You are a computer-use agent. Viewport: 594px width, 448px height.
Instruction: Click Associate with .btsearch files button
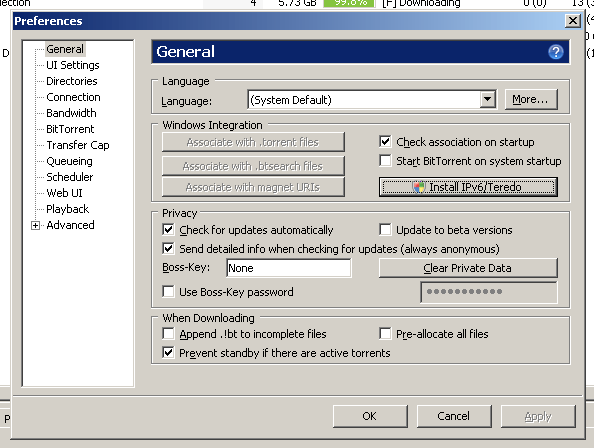pyautogui.click(x=253, y=166)
